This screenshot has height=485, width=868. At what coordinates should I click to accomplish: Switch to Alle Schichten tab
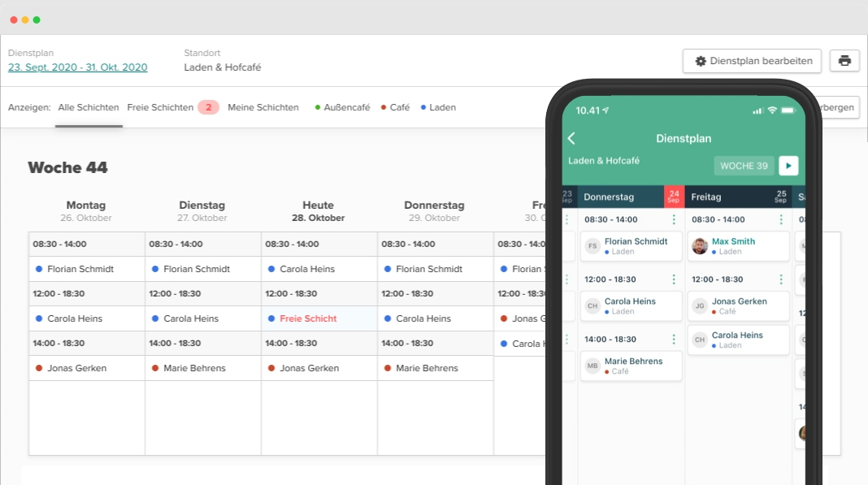[89, 107]
